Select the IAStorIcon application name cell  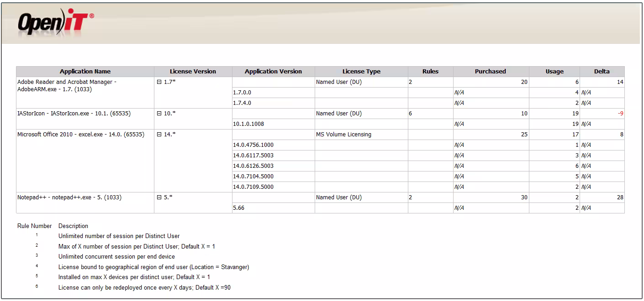[x=85, y=119]
